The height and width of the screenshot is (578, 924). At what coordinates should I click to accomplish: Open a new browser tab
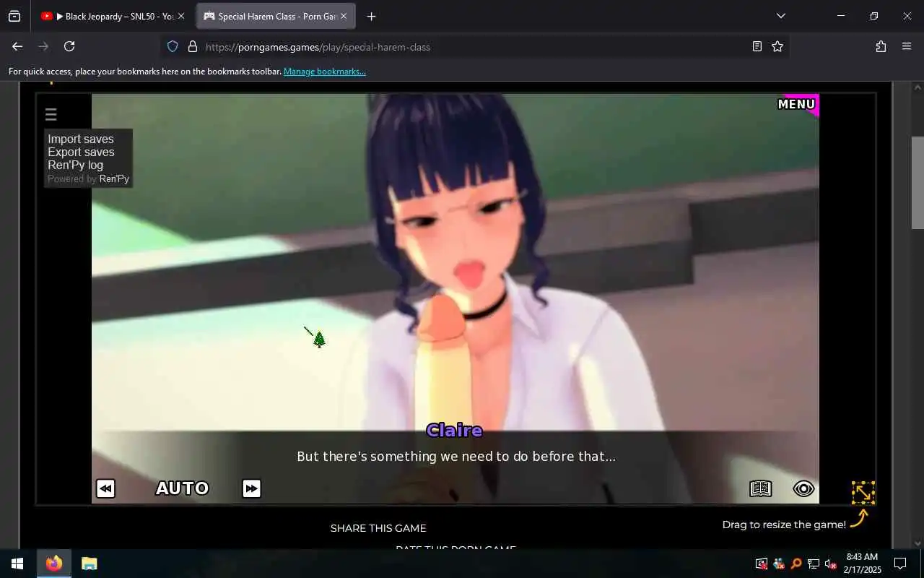[371, 16]
